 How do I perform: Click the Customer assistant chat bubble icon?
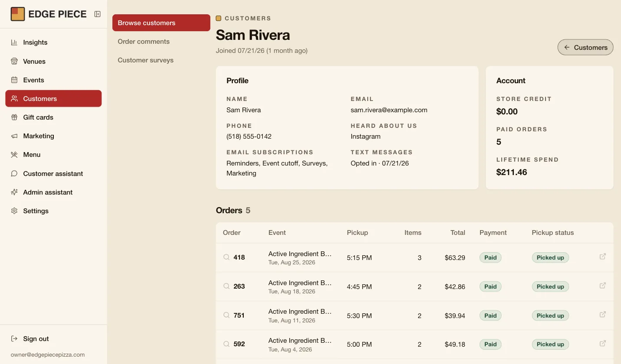click(x=14, y=173)
